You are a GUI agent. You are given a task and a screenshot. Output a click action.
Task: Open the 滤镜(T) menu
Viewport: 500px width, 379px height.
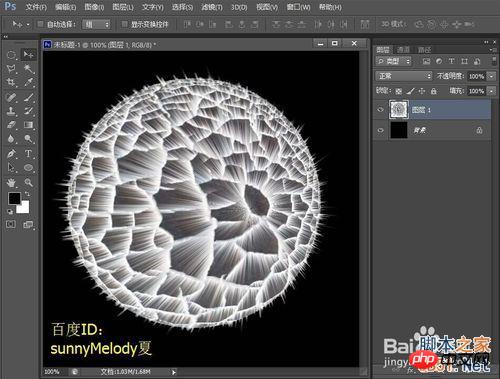(x=212, y=7)
